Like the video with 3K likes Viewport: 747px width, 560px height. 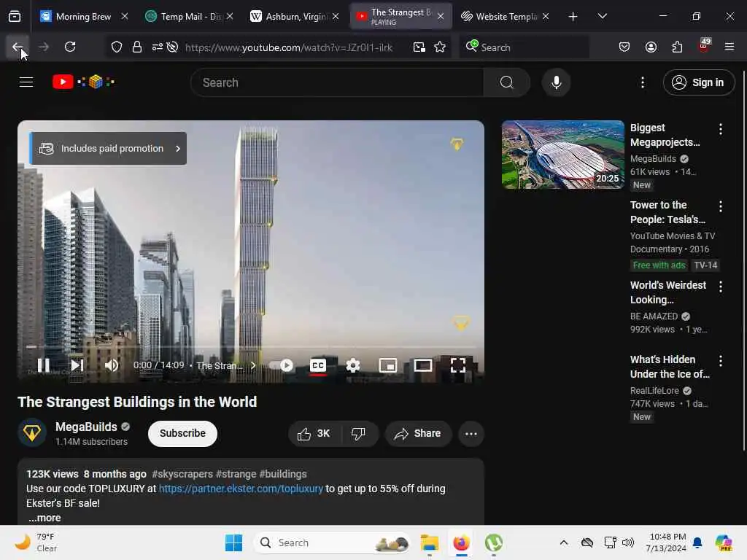[x=314, y=433]
